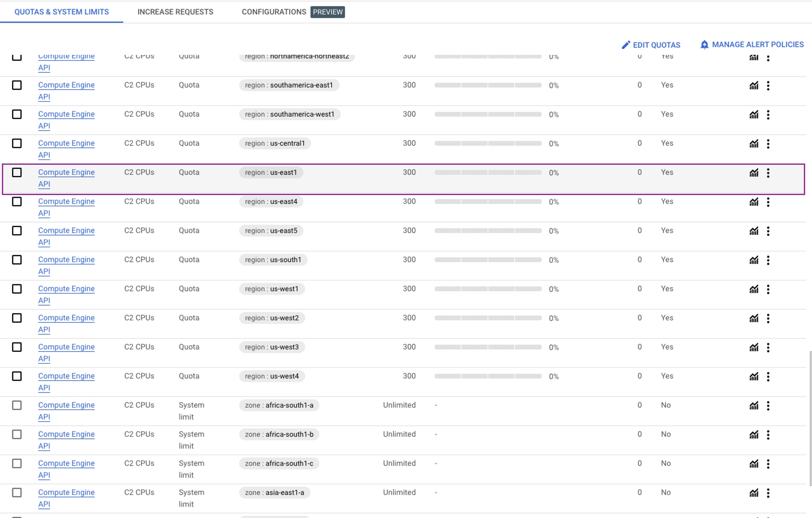
Task: Expand actions menu for africa-south1-b row
Action: click(768, 435)
